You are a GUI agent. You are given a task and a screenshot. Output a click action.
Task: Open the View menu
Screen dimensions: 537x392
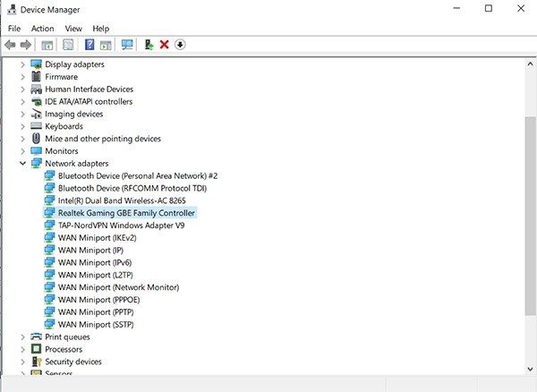(72, 29)
